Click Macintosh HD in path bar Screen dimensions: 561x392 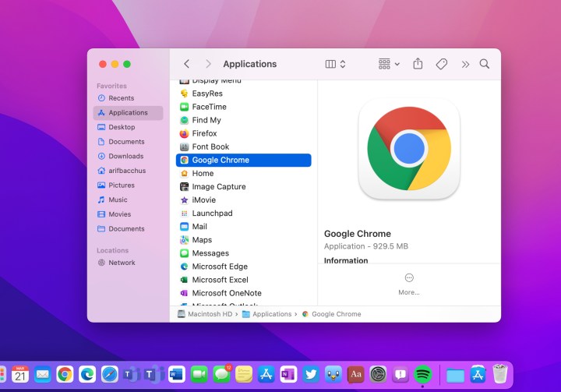click(206, 314)
